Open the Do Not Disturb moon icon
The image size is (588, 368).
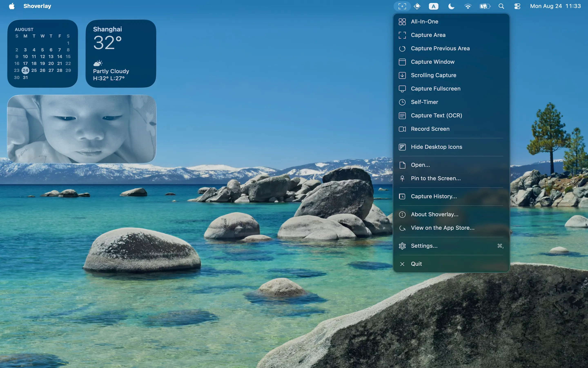[451, 6]
